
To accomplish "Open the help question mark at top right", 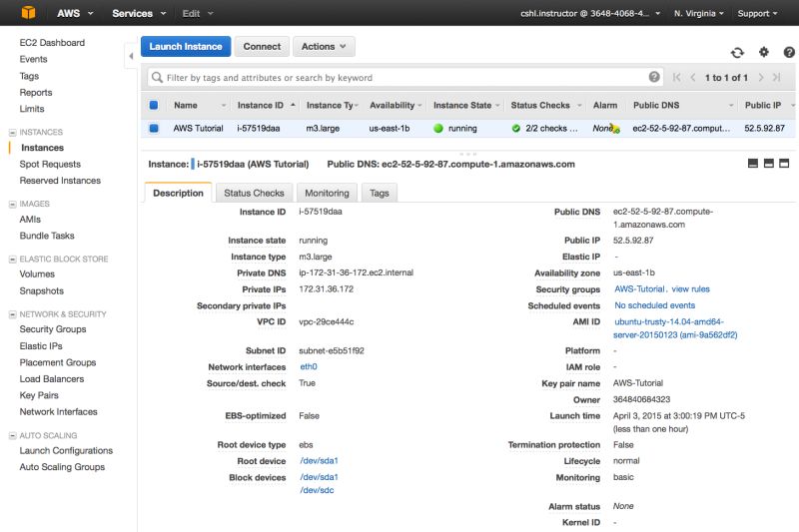I will pyautogui.click(x=789, y=52).
